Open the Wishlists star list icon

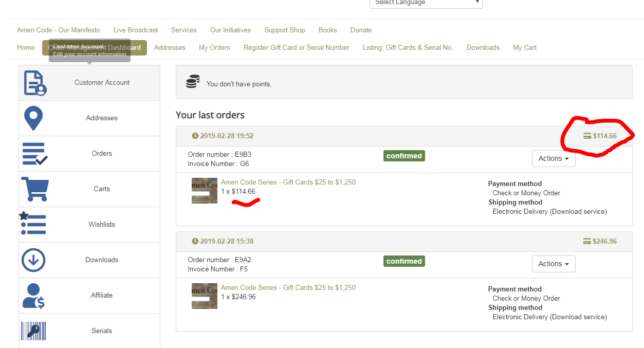(33, 224)
